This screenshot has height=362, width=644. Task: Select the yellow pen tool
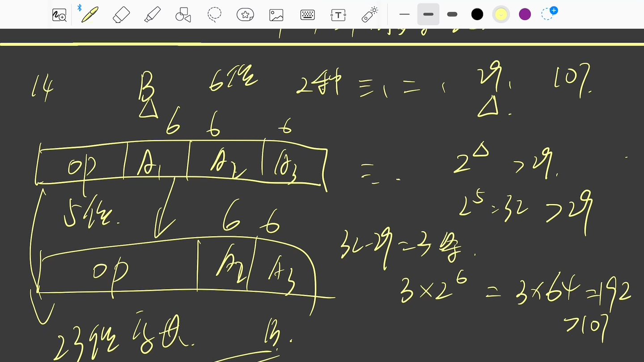click(89, 14)
